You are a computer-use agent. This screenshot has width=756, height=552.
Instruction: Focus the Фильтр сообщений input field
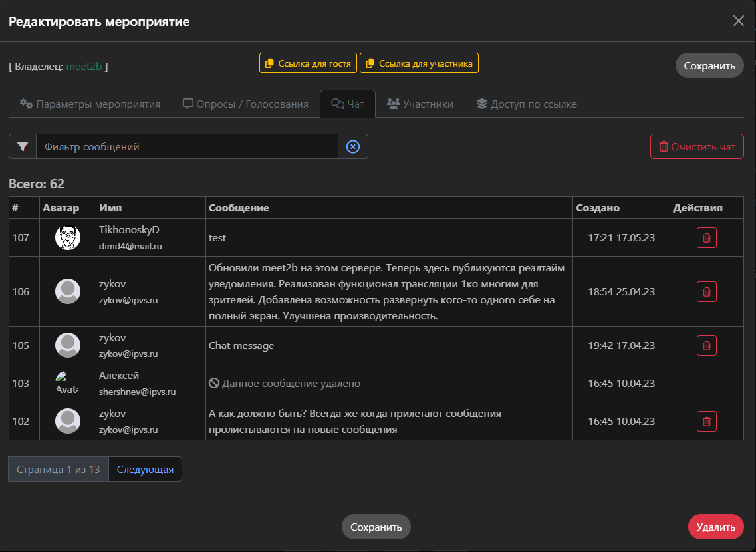[186, 146]
